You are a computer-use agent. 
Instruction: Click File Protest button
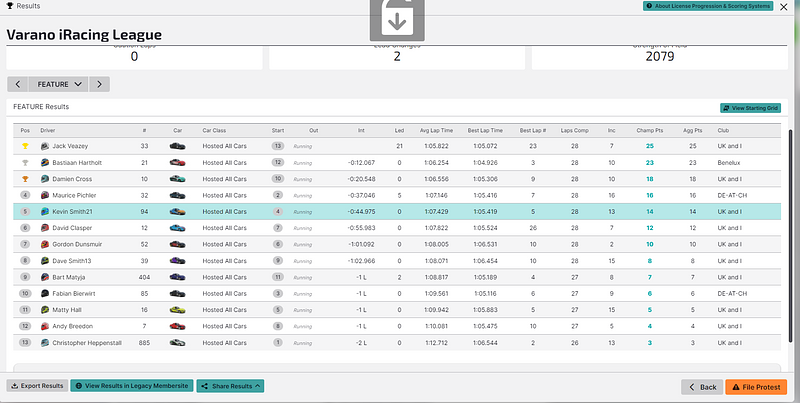point(756,387)
